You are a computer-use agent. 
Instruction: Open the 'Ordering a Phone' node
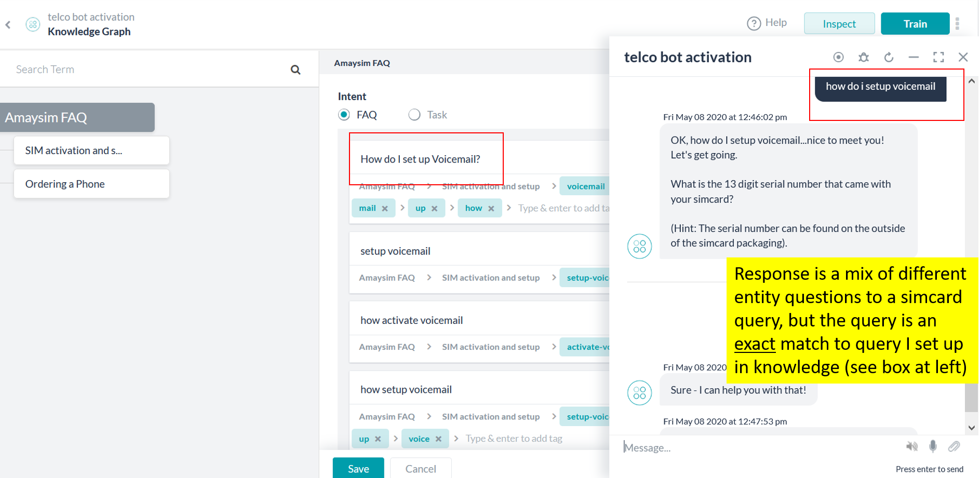tap(91, 184)
